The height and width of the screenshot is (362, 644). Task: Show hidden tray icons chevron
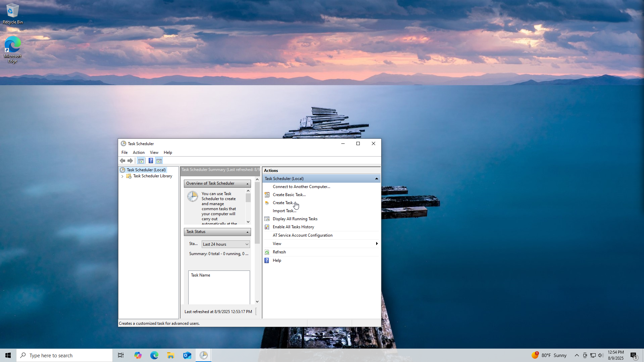point(577,355)
